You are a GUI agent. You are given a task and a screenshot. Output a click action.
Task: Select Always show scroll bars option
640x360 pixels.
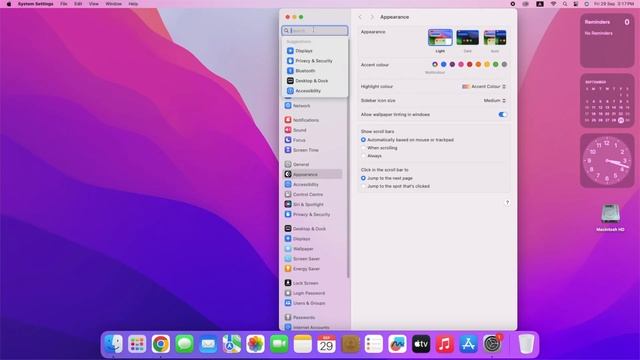pyautogui.click(x=363, y=156)
